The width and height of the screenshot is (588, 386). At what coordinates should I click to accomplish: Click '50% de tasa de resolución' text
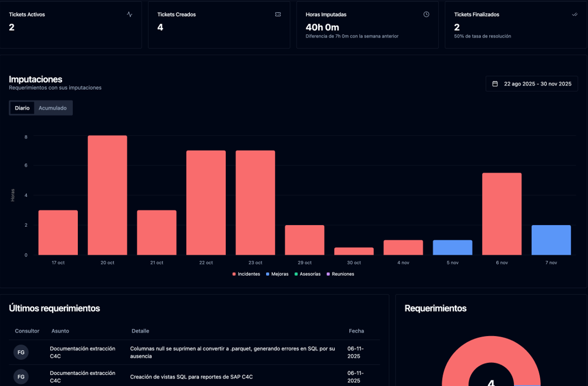tap(482, 36)
